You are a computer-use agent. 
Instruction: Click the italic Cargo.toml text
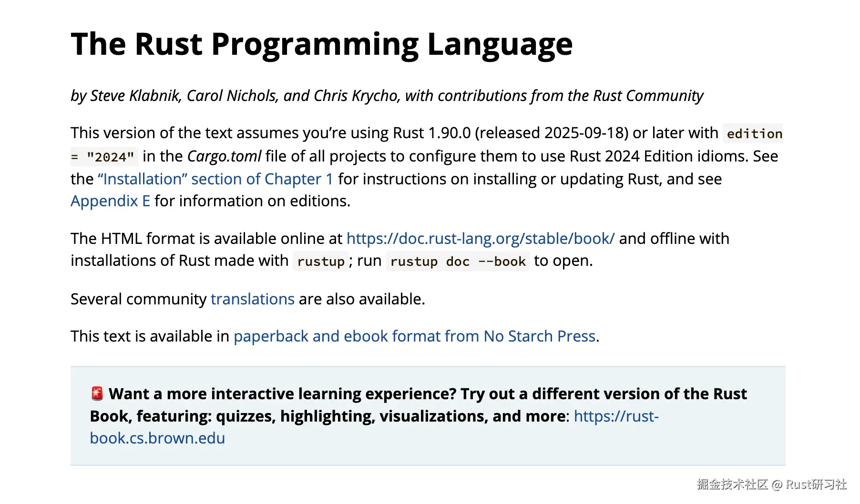(224, 156)
